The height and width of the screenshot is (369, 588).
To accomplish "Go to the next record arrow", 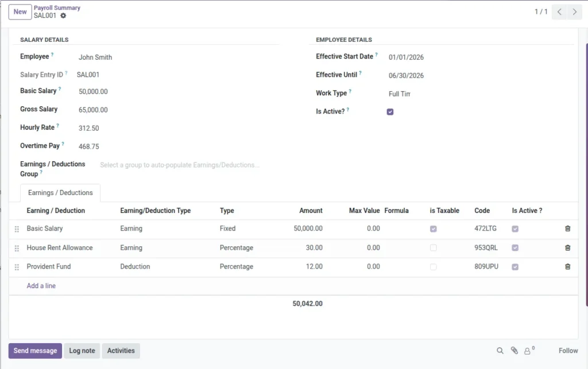I will click(x=574, y=12).
